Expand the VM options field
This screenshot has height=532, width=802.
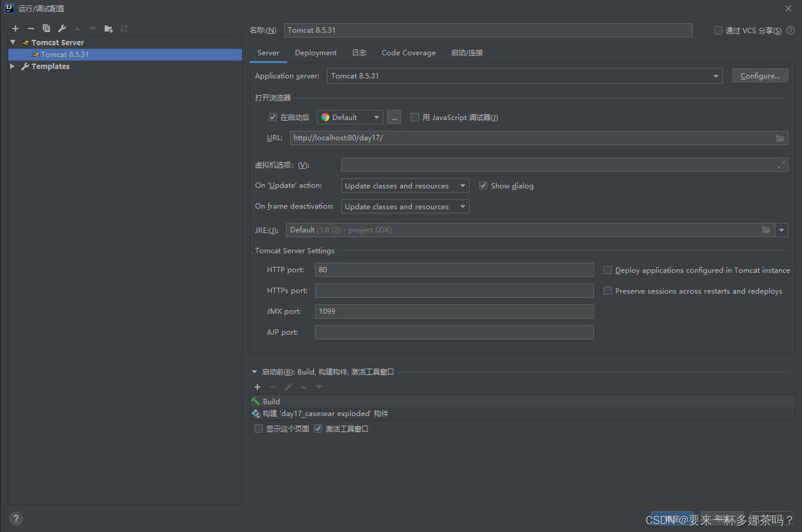click(x=781, y=165)
